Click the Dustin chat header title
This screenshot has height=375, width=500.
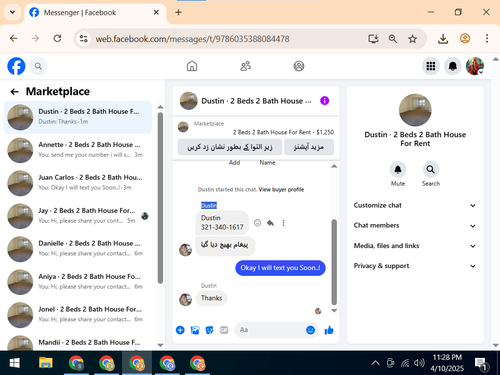pos(256,101)
